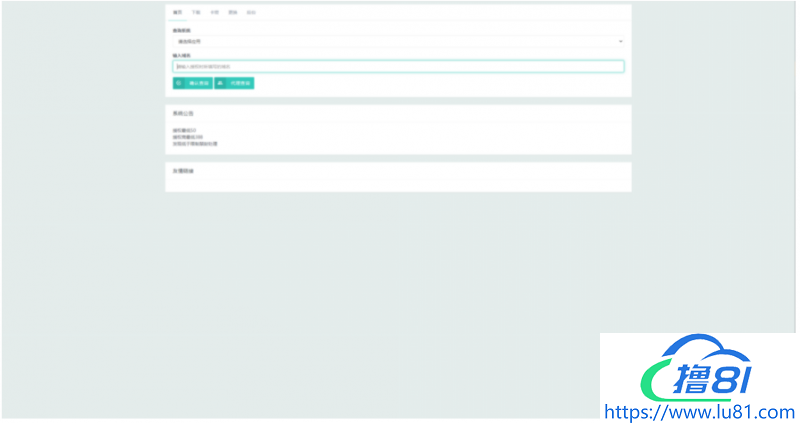The image size is (800, 423).
Task: Open the https://www.lu81.com link
Action: (x=700, y=411)
